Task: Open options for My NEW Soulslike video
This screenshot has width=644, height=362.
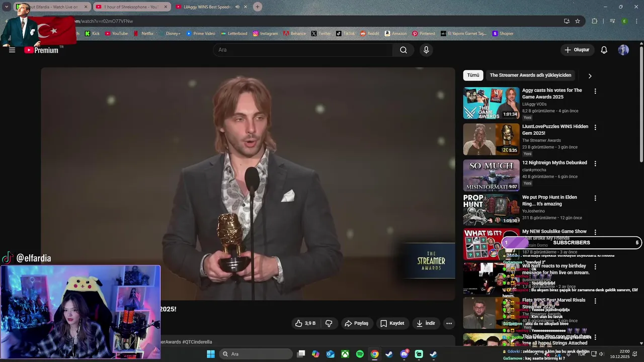Action: point(595,232)
